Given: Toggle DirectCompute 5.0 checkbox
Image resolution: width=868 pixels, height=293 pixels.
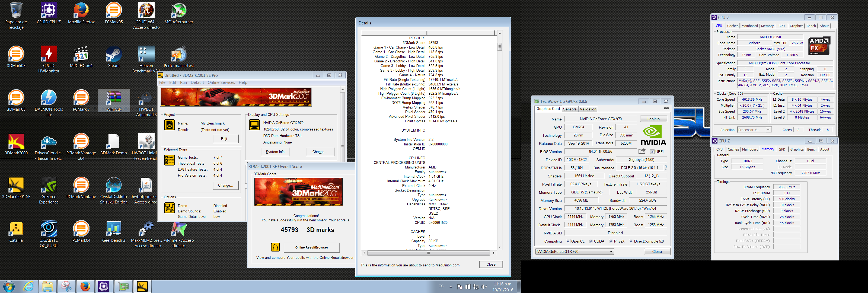Looking at the screenshot, I should [x=631, y=241].
